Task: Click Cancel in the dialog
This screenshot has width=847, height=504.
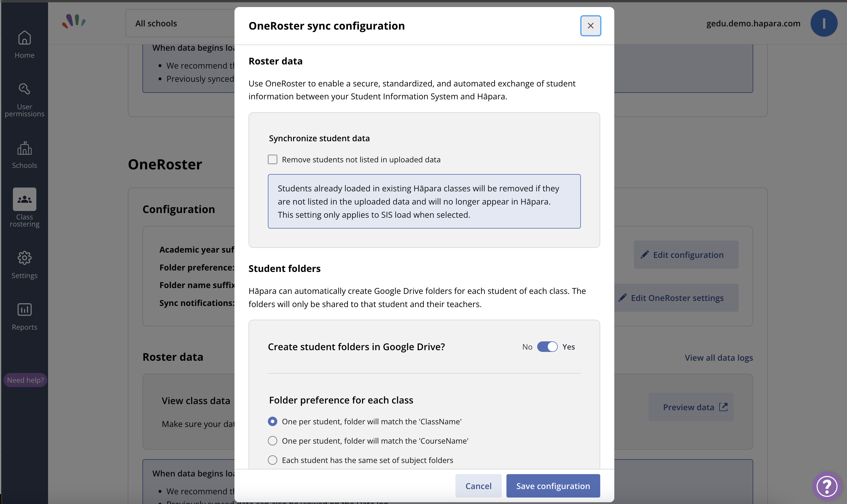Action: pos(478,486)
